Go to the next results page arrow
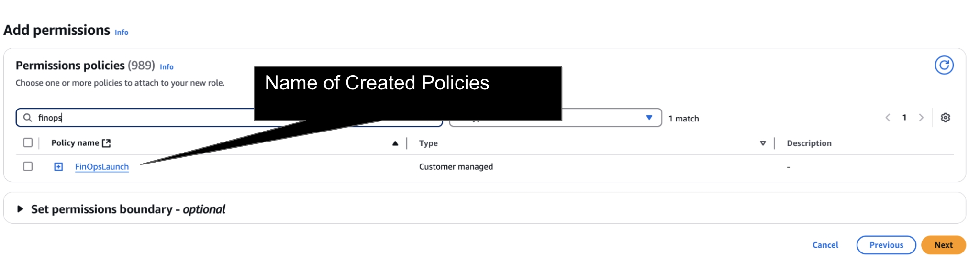Screen dimensions: 980x263 click(x=921, y=118)
